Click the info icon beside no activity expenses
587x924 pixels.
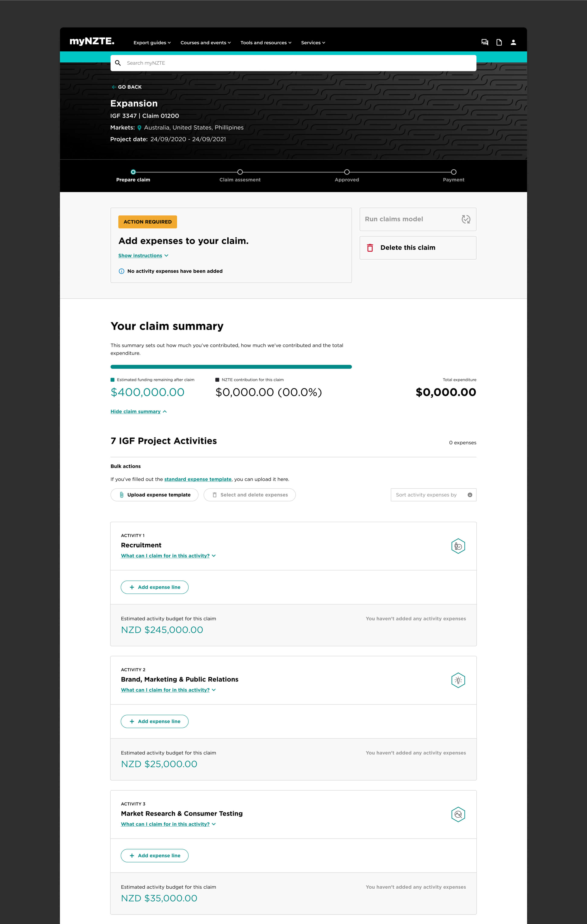[x=121, y=271]
